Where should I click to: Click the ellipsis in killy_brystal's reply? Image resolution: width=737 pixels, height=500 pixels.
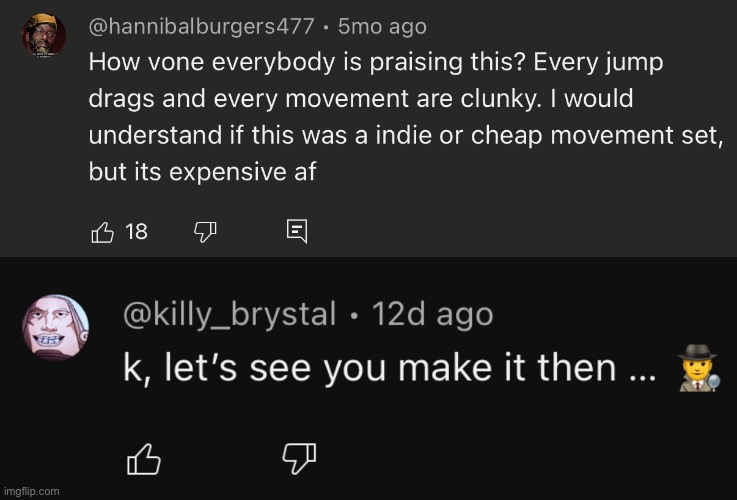point(637,370)
